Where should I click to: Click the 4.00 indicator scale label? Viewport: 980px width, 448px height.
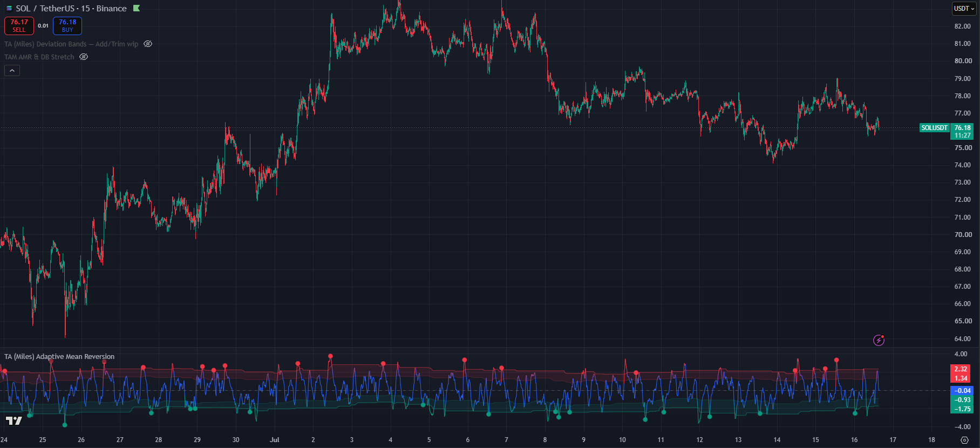pos(961,354)
